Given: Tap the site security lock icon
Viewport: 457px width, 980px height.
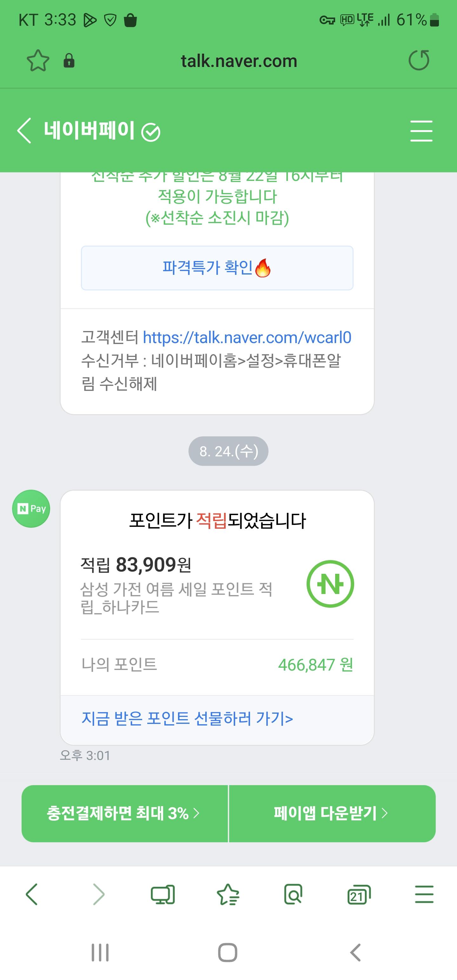Looking at the screenshot, I should 69,61.
